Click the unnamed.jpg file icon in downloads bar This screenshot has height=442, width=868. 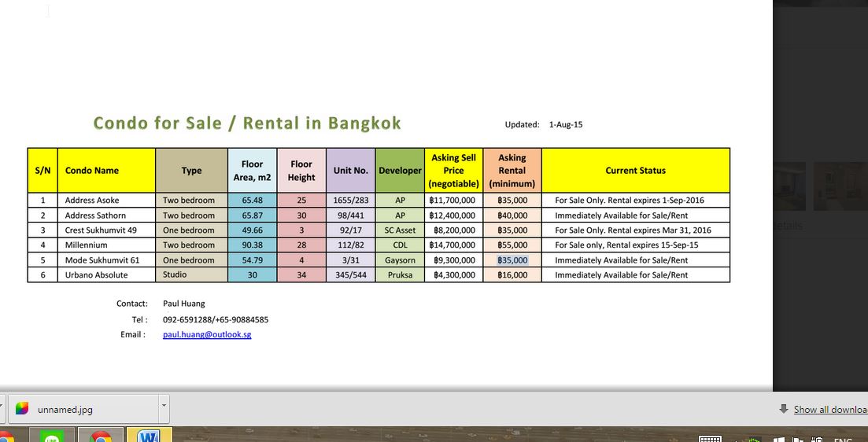tap(22, 409)
